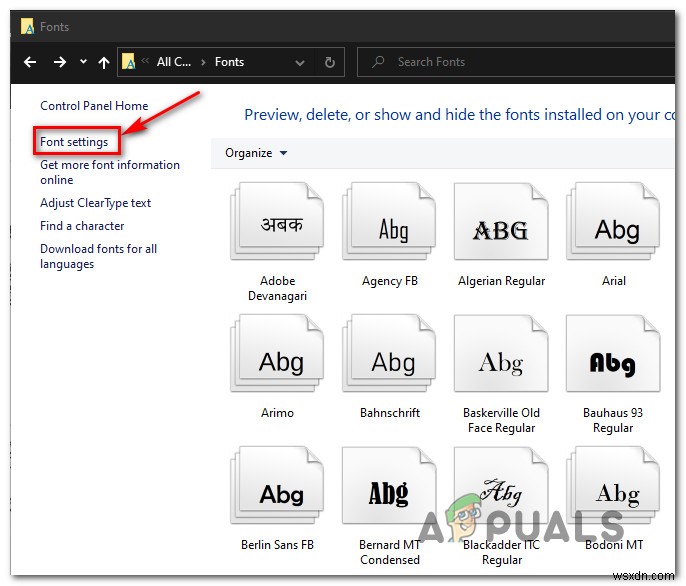
Task: Open the Find a character link
Action: tap(82, 226)
